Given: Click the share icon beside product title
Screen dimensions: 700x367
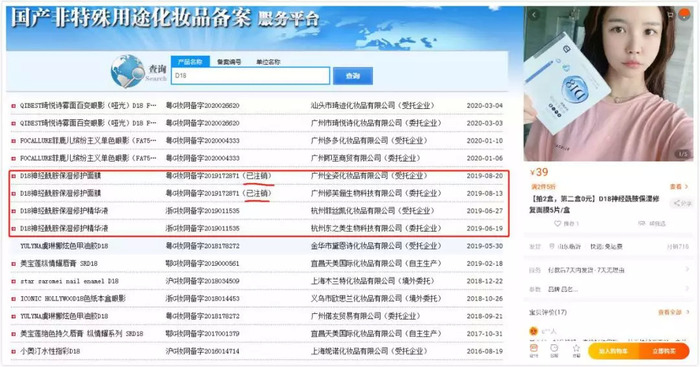Looking at the screenshot, I should tap(682, 204).
